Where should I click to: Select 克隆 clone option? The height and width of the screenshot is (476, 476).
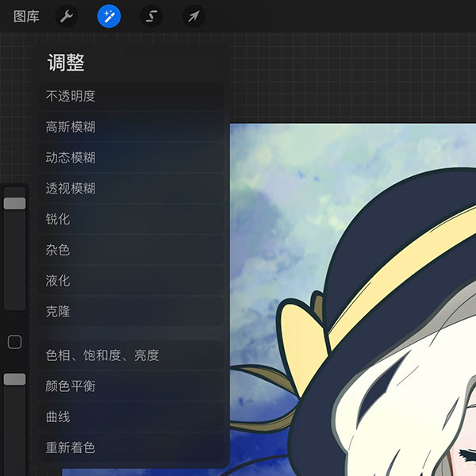[x=131, y=312]
